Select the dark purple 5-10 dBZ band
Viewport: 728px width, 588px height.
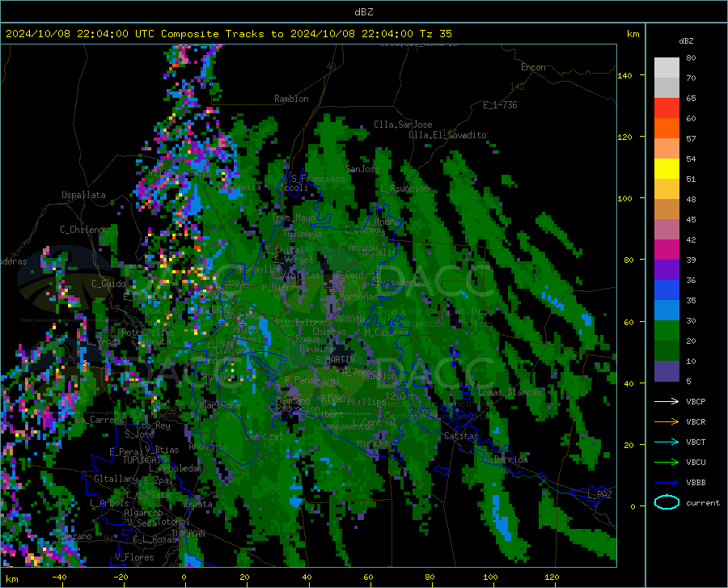pos(667,371)
